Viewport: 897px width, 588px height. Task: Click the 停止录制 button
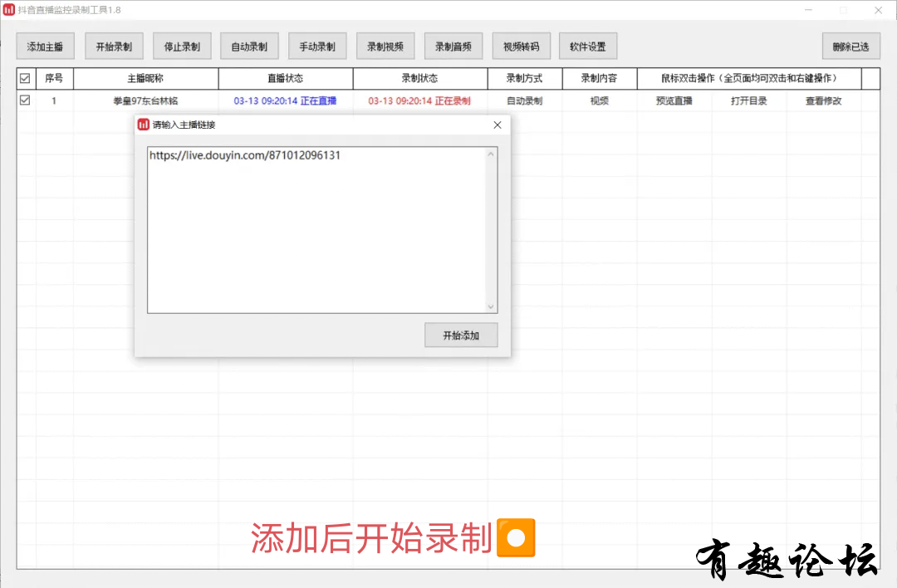182,47
